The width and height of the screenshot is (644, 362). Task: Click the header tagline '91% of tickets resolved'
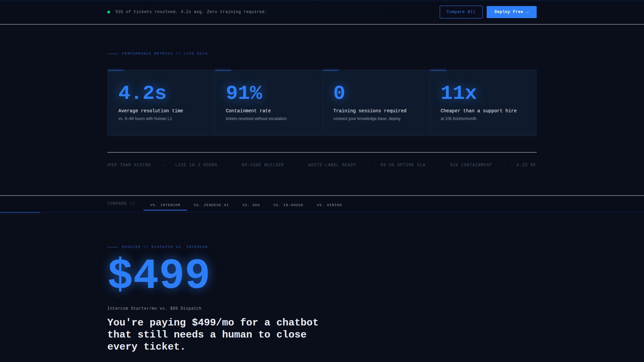(191, 12)
